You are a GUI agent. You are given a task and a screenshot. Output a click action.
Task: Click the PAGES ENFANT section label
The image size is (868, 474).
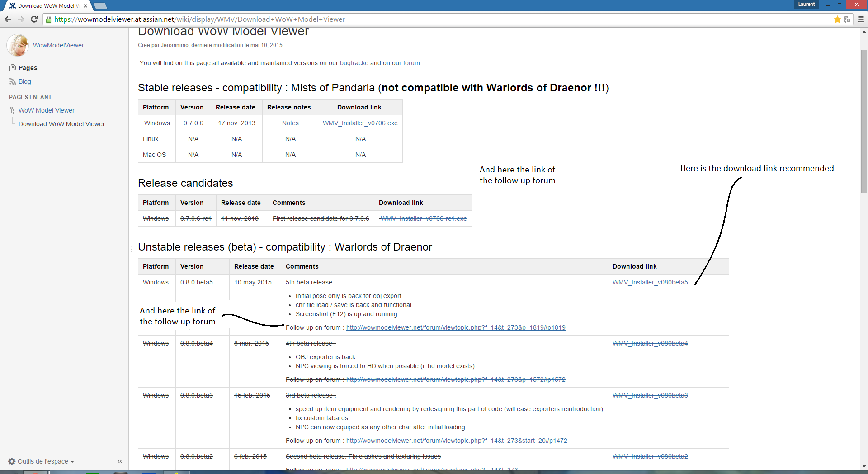tap(30, 97)
